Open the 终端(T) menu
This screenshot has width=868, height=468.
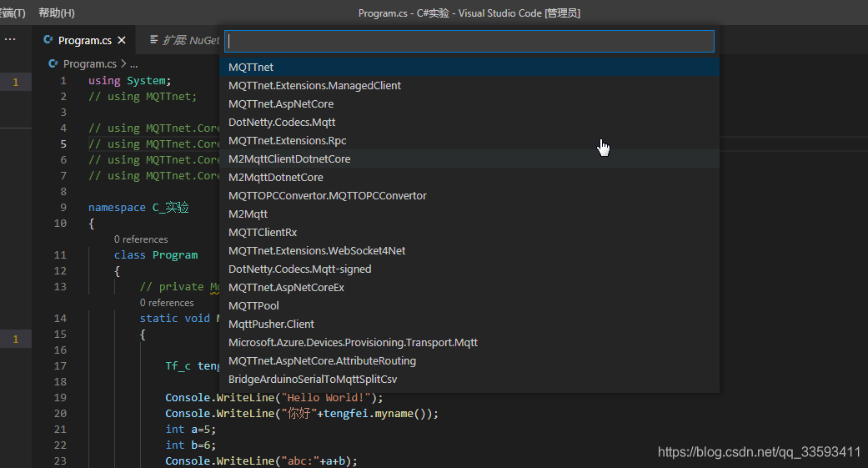(x=11, y=13)
